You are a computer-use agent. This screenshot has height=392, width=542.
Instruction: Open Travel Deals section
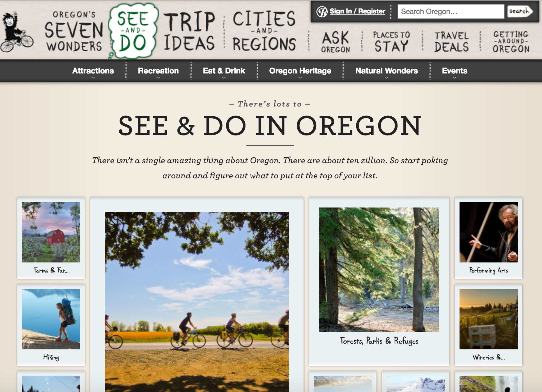coord(451,42)
